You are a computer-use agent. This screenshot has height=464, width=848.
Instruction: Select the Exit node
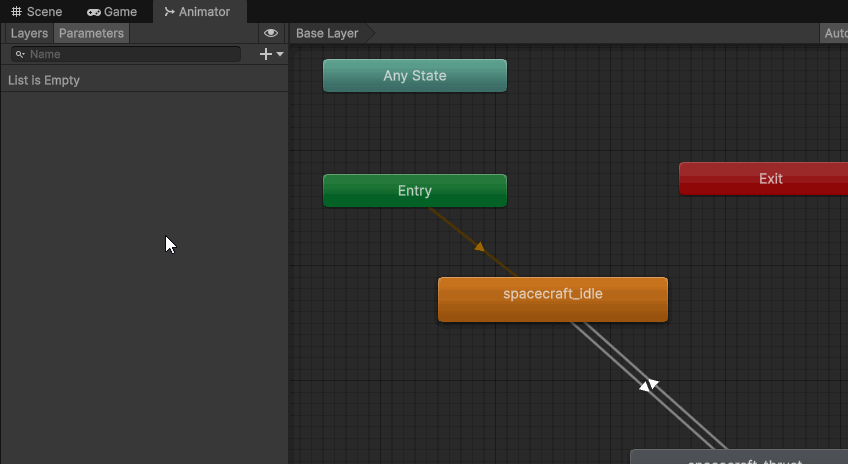coord(764,178)
